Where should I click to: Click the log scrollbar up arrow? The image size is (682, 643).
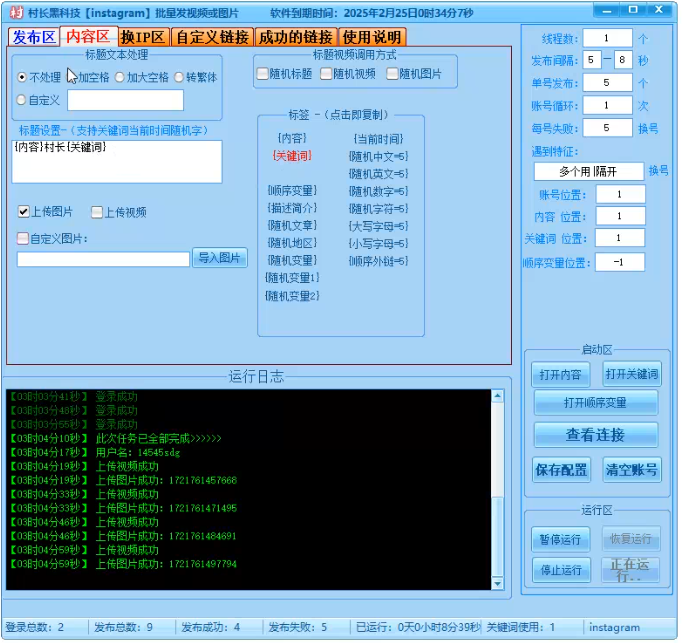coord(497,395)
